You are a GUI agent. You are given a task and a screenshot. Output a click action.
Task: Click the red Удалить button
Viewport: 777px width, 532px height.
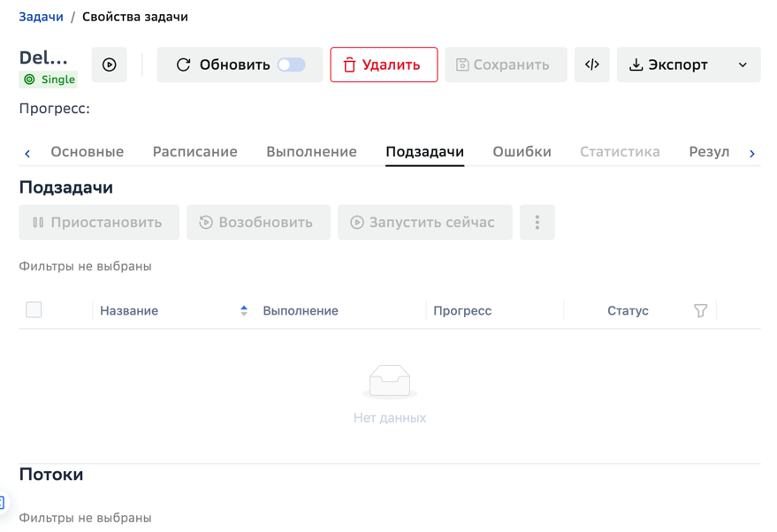coord(384,65)
